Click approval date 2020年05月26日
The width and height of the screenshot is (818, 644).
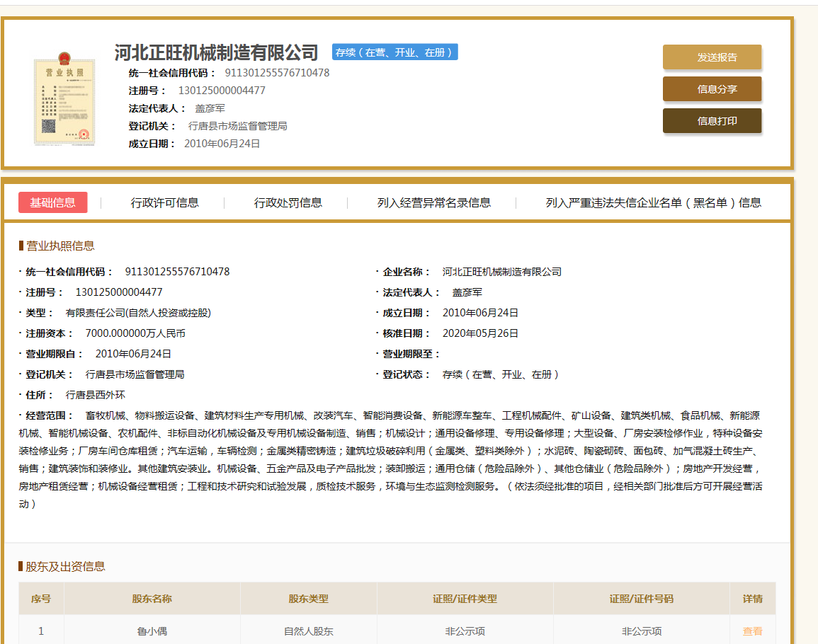[x=480, y=333]
